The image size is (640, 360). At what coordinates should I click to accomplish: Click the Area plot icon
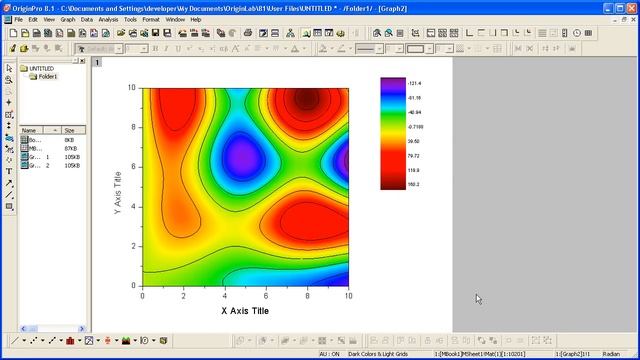126,340
